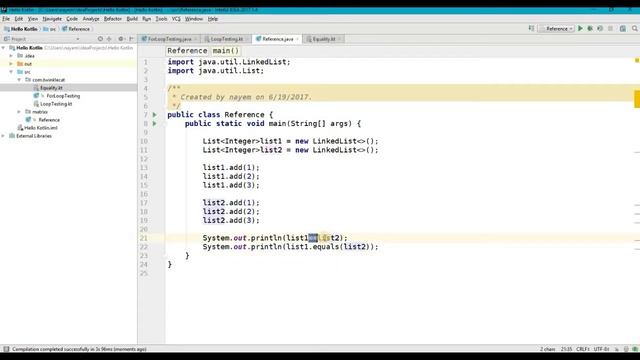
Task: Run with coverage using the coverage icon
Action: coord(600,29)
